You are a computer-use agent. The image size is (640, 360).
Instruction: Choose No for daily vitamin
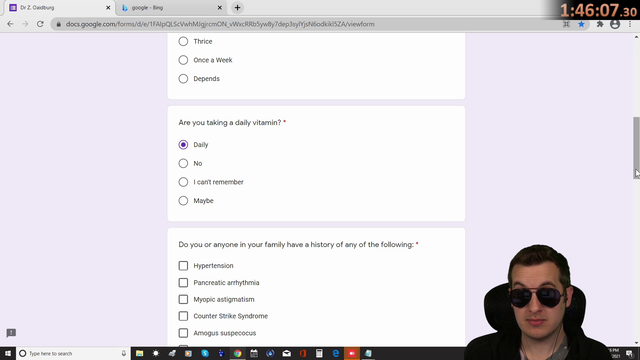point(183,163)
